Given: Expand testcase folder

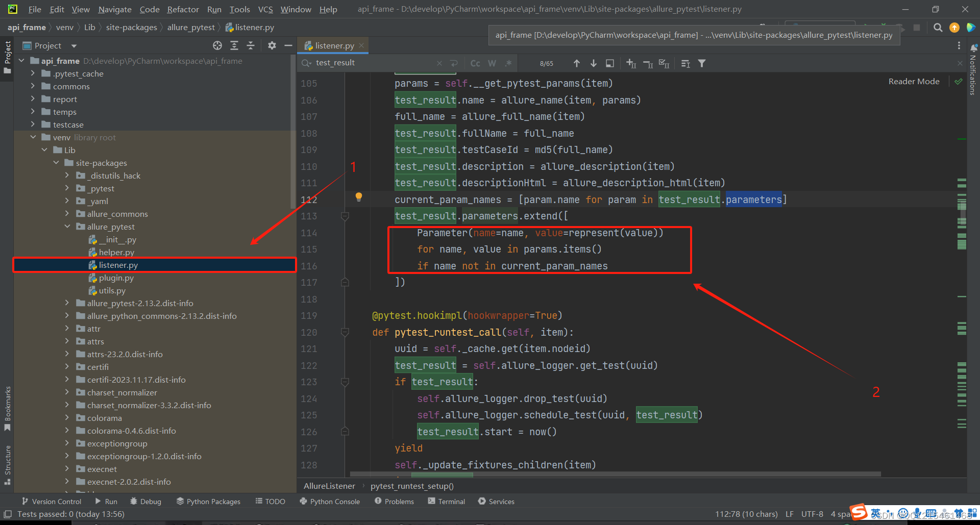Looking at the screenshot, I should (x=33, y=124).
